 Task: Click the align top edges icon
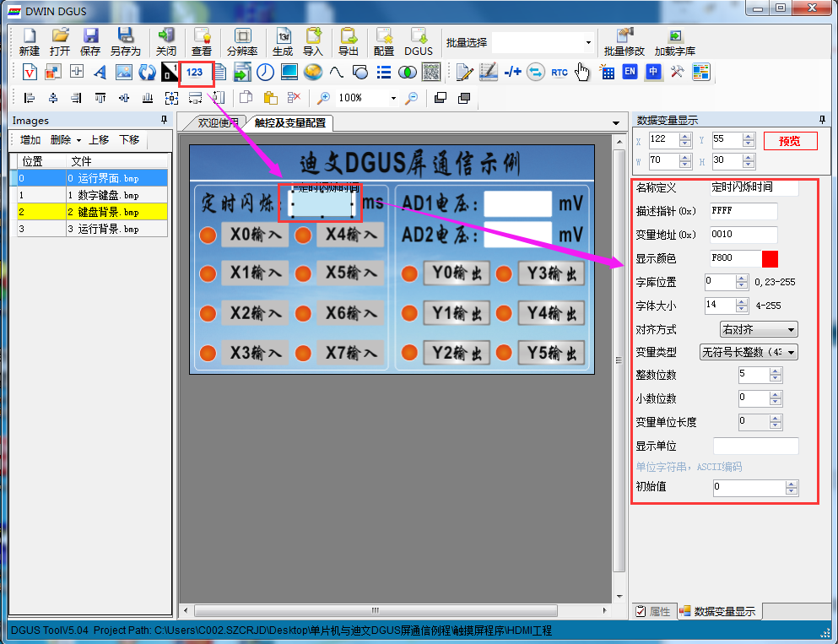tap(100, 98)
